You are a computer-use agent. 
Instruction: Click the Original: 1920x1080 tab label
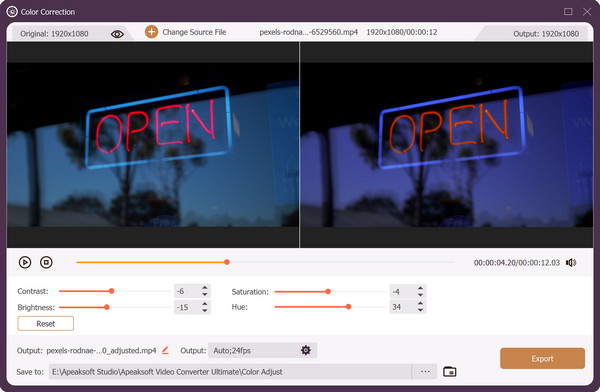54,34
